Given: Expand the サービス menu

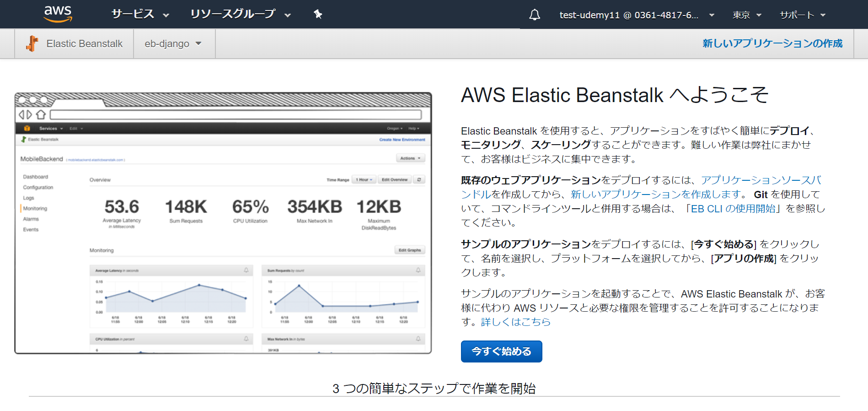Looking at the screenshot, I should 140,14.
